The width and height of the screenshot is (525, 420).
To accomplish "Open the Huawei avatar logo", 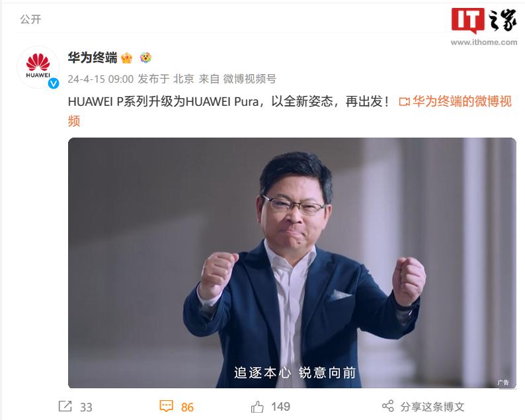I will pos(38,67).
